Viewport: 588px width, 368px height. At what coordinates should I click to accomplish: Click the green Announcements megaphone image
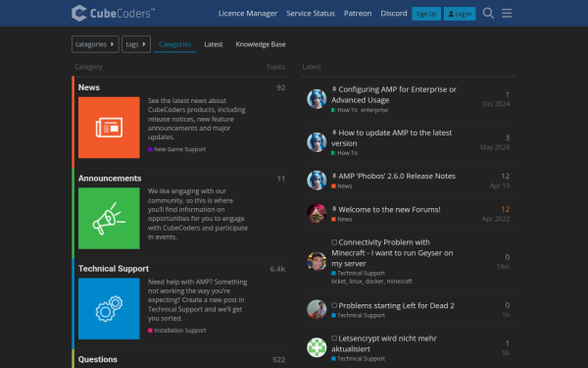tap(109, 218)
